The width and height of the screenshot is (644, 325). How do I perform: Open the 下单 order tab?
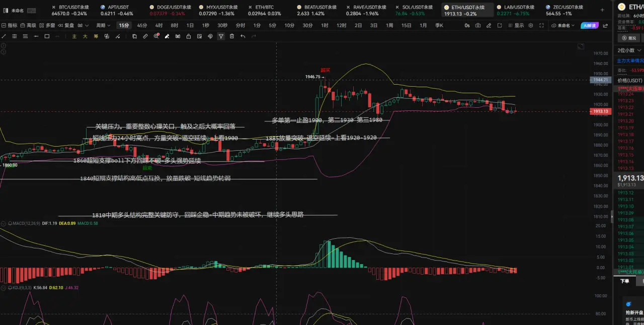pyautogui.click(x=624, y=281)
